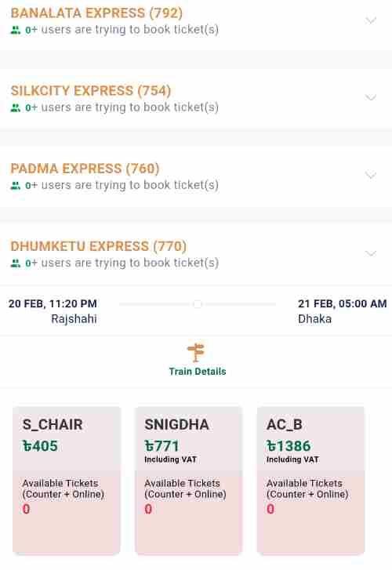Click the Train Details signpost icon
Image resolution: width=392 pixels, height=570 pixels.
coord(196,352)
